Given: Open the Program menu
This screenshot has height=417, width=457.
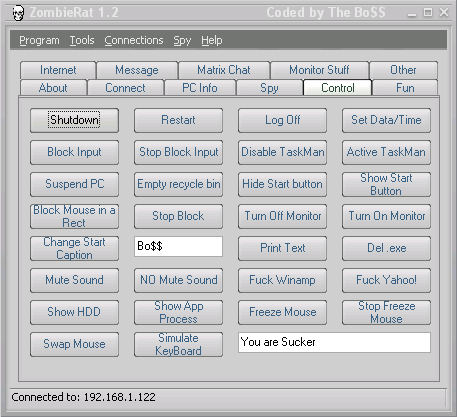Looking at the screenshot, I should 39,40.
